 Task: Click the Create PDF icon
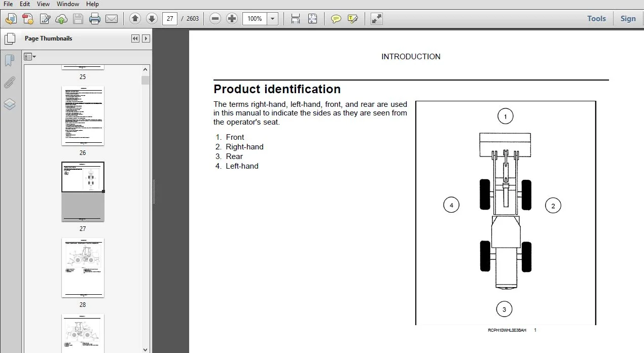28,19
